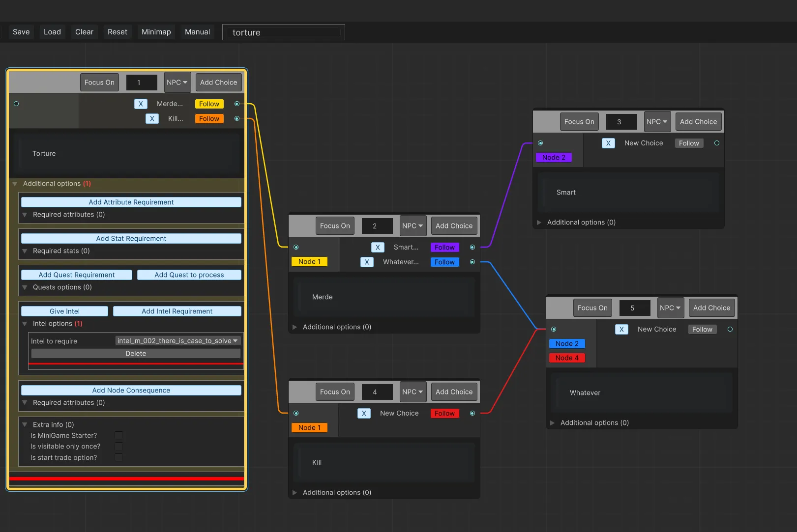
Task: Select the yellow Node 1 tag on Merde node
Action: pos(309,261)
